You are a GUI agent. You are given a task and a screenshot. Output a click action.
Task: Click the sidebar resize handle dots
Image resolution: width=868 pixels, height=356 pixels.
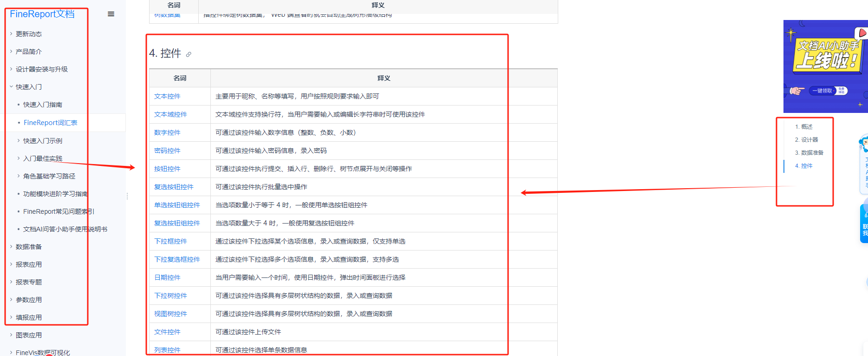click(127, 196)
